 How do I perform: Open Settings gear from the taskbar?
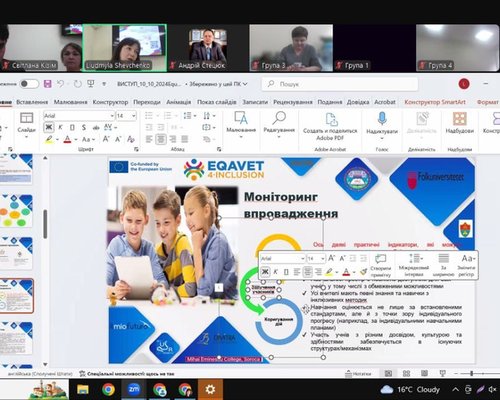210,389
